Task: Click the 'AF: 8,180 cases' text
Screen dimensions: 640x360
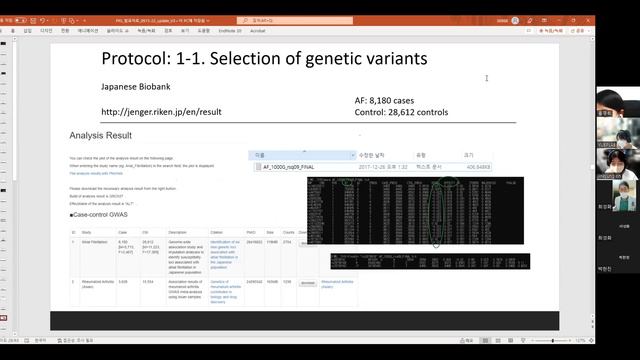Action: tap(384, 100)
